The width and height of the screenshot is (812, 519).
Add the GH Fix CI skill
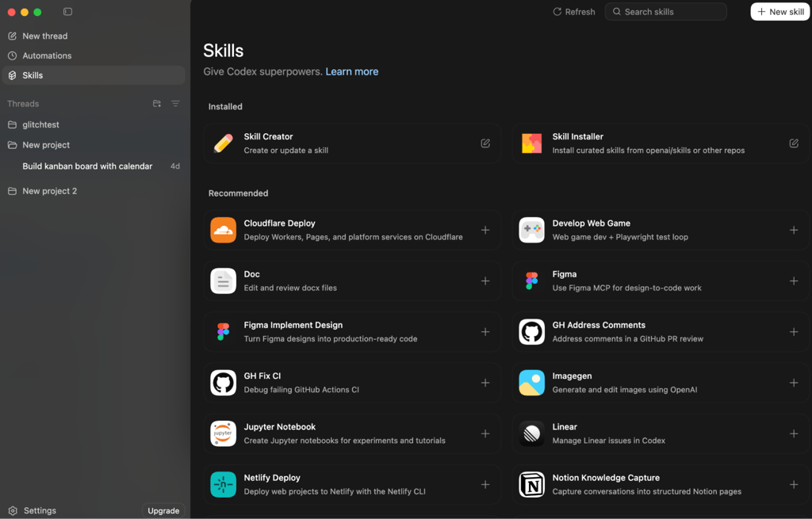(485, 383)
